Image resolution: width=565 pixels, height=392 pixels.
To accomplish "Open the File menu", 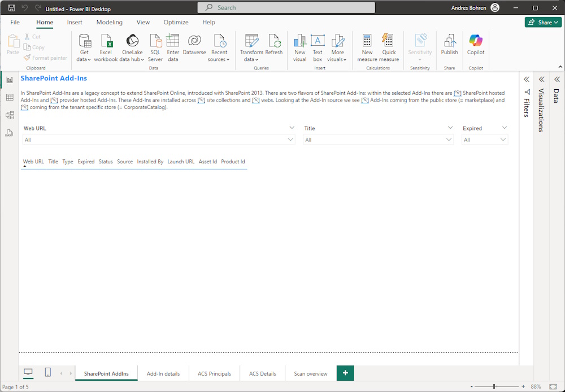I will pyautogui.click(x=15, y=22).
